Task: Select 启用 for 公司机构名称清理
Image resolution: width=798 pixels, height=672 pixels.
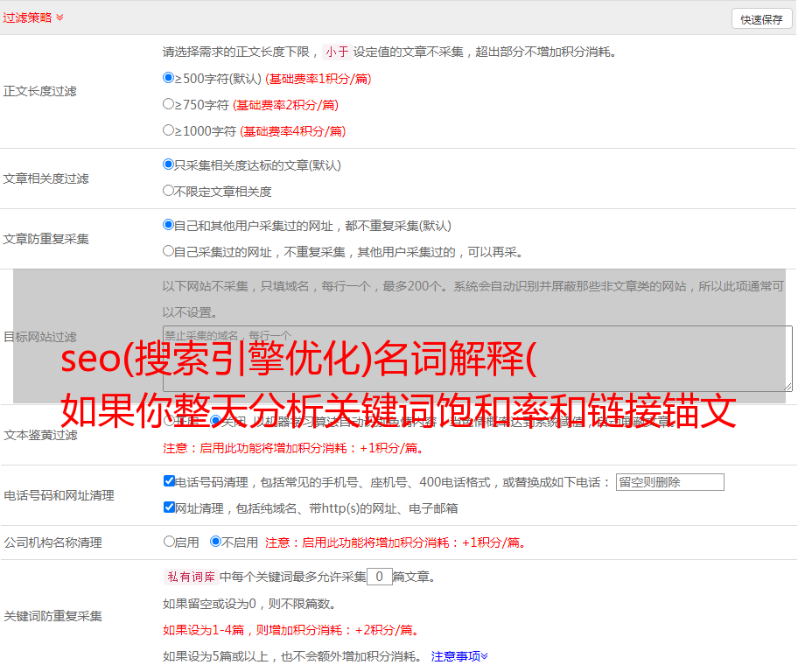Action: [x=169, y=542]
